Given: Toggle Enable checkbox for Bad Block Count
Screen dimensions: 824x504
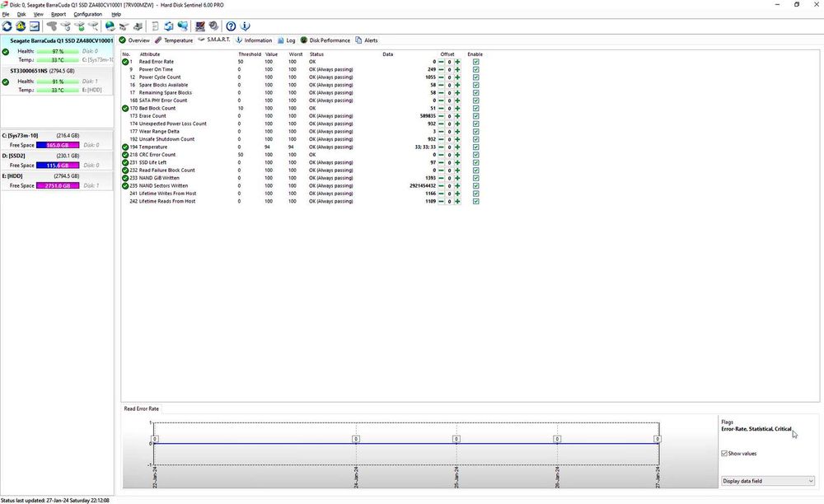Looking at the screenshot, I should pos(475,108).
